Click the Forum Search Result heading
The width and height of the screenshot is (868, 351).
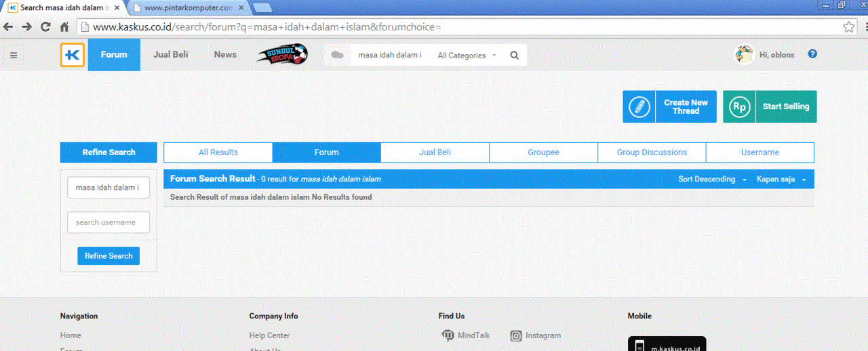tap(212, 179)
